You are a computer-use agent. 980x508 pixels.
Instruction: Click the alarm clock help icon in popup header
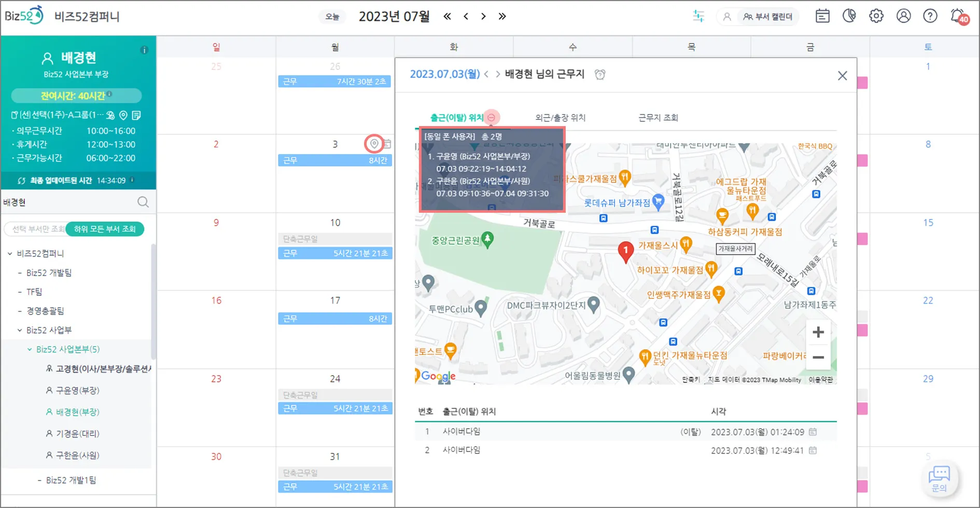[600, 74]
